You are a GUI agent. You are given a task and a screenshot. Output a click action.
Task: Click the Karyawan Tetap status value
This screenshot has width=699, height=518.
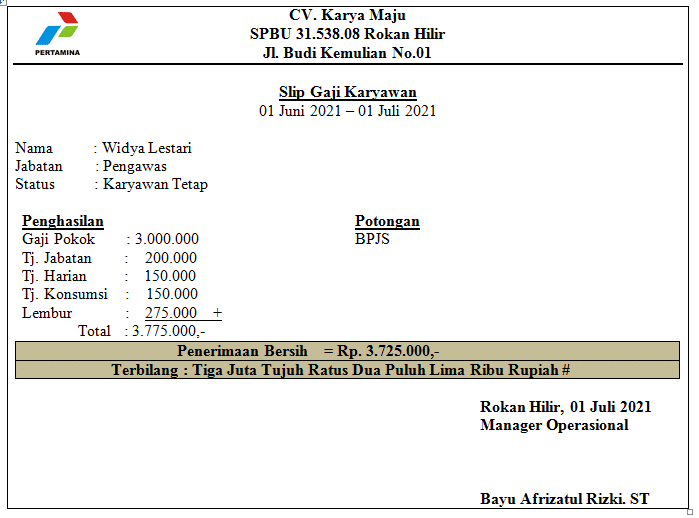pyautogui.click(x=155, y=184)
